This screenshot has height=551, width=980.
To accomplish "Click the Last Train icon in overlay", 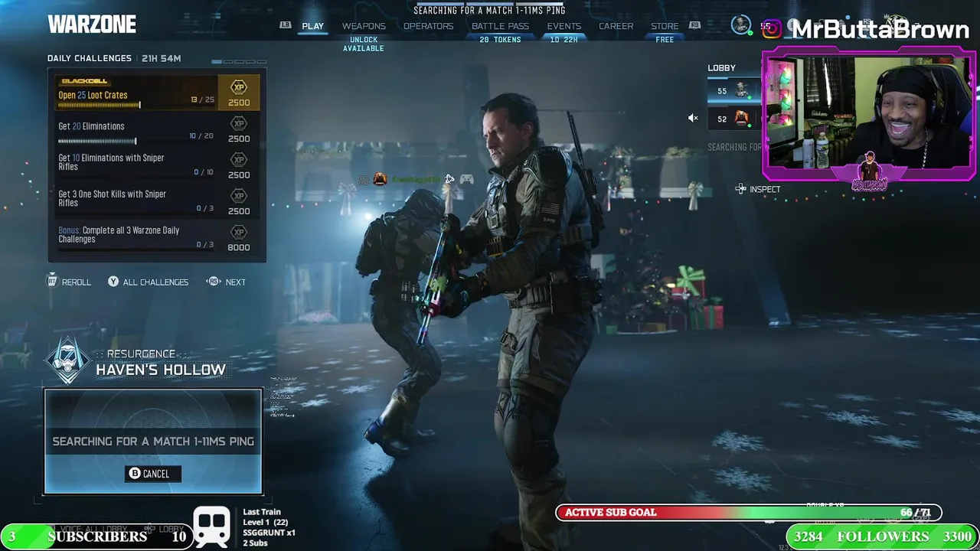I will pos(212,527).
